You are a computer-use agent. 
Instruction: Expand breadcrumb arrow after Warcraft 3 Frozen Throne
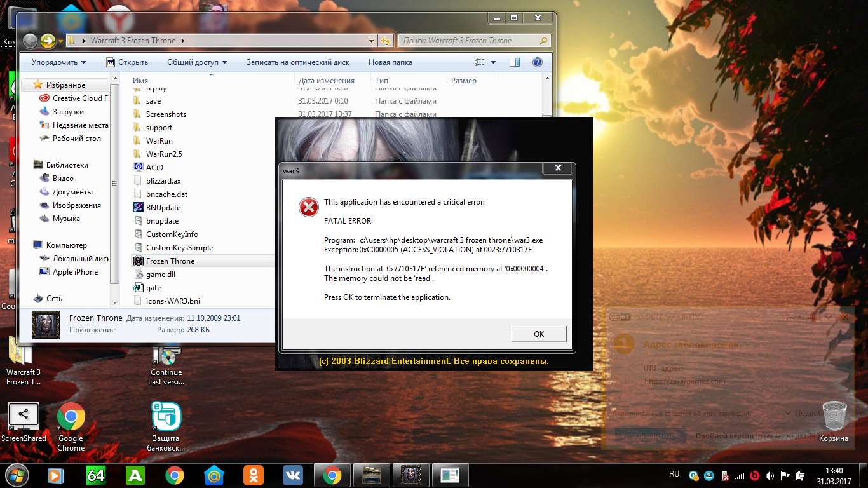[x=183, y=41]
